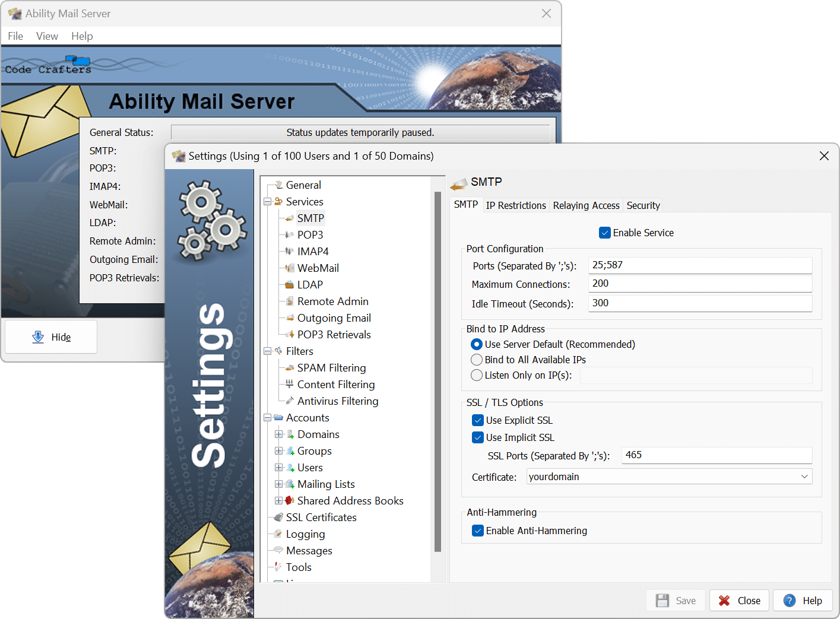This screenshot has height=619, width=840.
Task: Disable Anti-Hammering
Action: pyautogui.click(x=478, y=531)
